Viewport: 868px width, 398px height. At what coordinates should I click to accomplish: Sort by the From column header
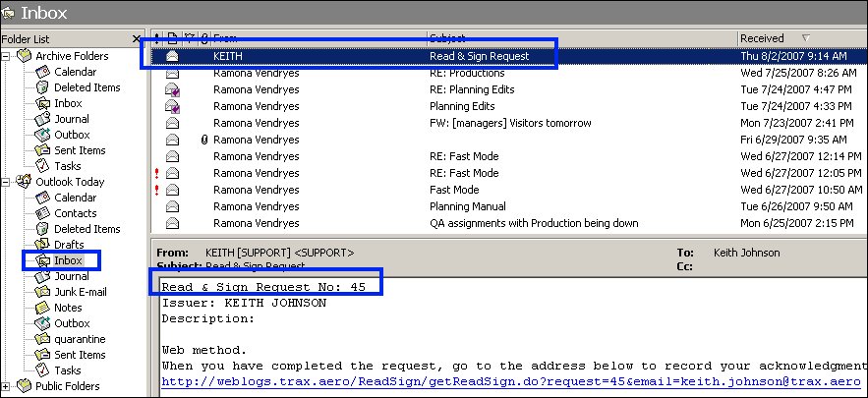pyautogui.click(x=319, y=38)
